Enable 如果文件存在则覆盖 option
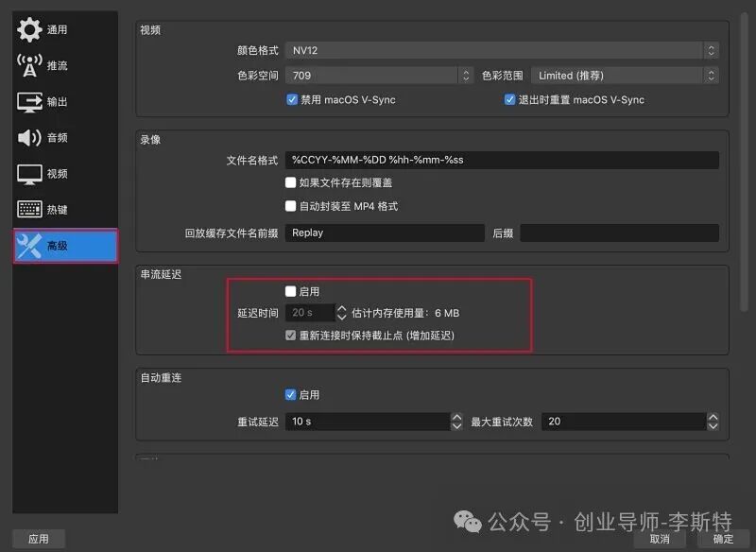This screenshot has width=756, height=552. pos(290,182)
